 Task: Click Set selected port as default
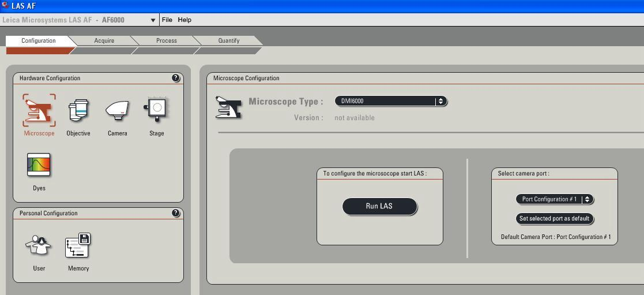555,218
